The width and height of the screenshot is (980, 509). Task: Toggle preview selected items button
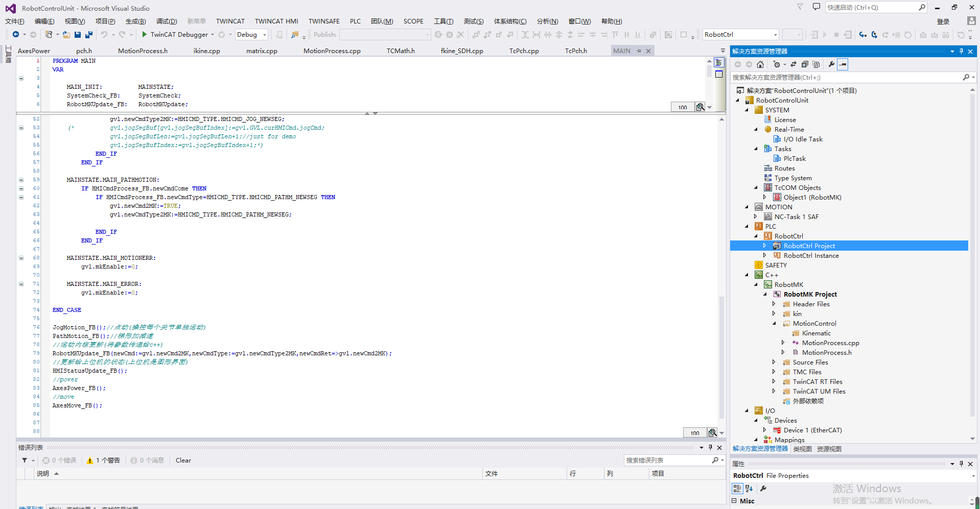click(x=843, y=64)
